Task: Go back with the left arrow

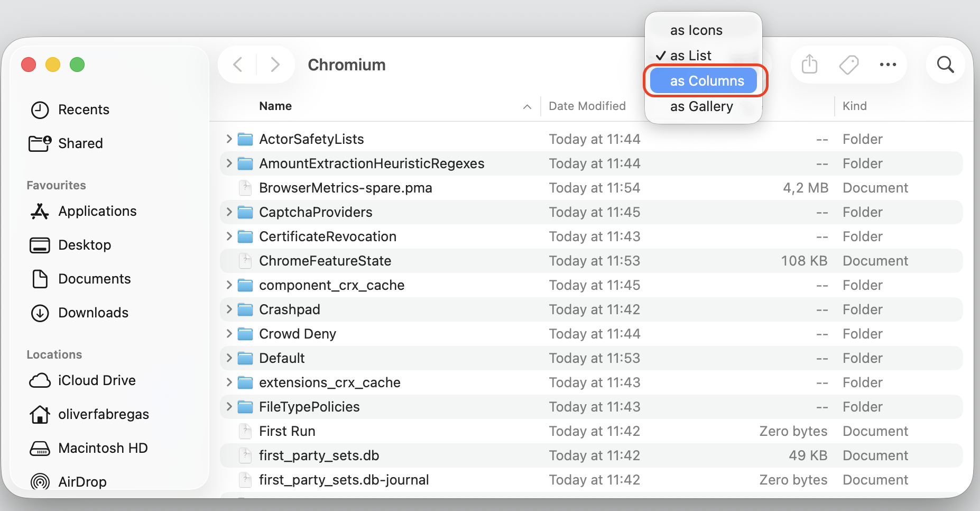Action: pos(238,65)
